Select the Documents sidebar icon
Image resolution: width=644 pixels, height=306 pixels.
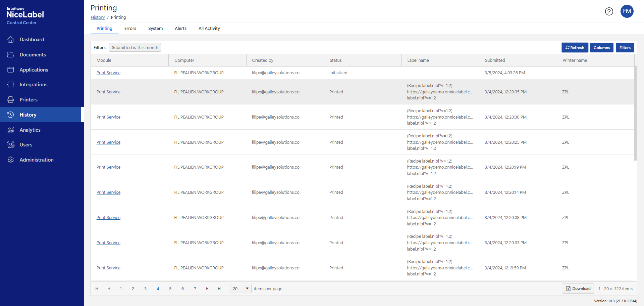pyautogui.click(x=33, y=54)
